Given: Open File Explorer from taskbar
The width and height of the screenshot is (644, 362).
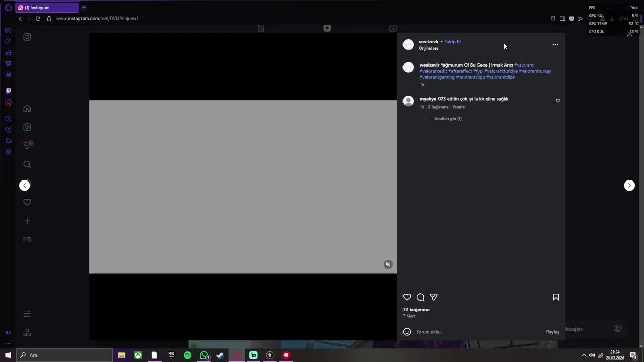Looking at the screenshot, I should pos(122,355).
